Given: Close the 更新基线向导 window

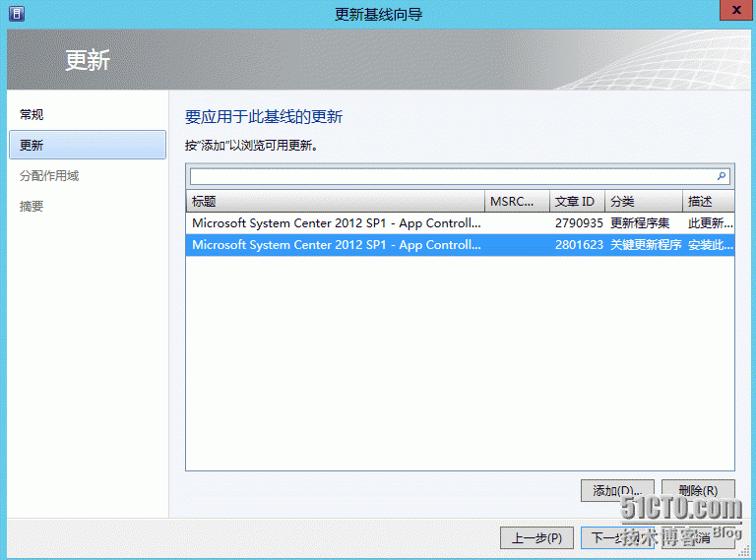Looking at the screenshot, I should pos(735,10).
